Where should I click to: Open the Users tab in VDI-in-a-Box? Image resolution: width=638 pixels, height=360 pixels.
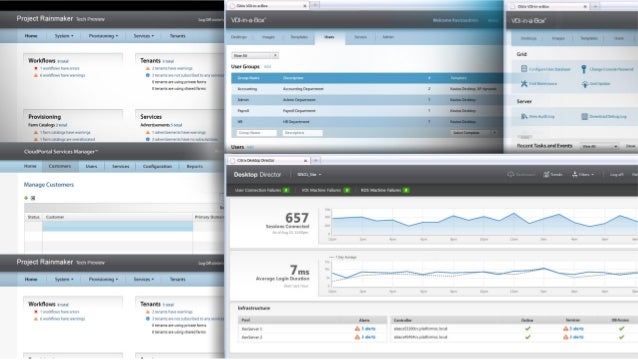pos(329,37)
